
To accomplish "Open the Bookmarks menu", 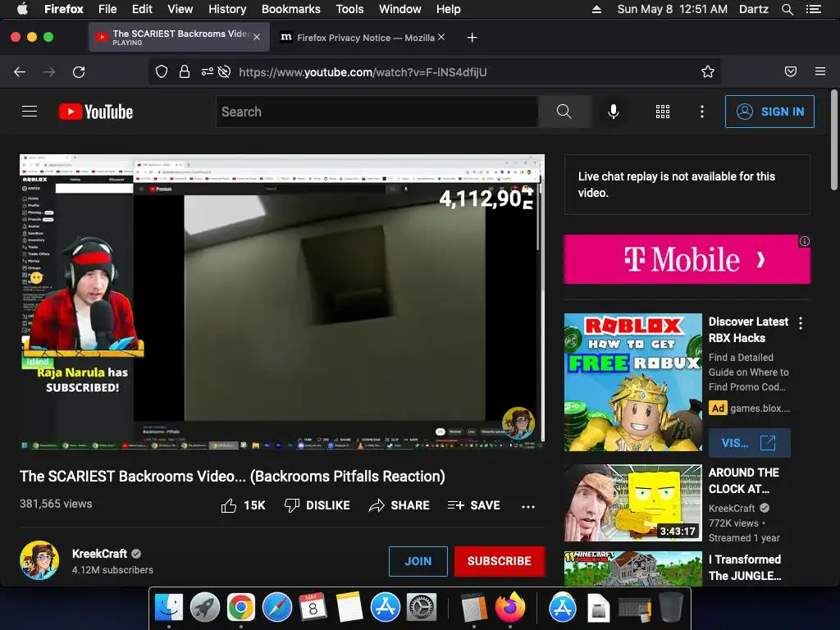I will [291, 9].
